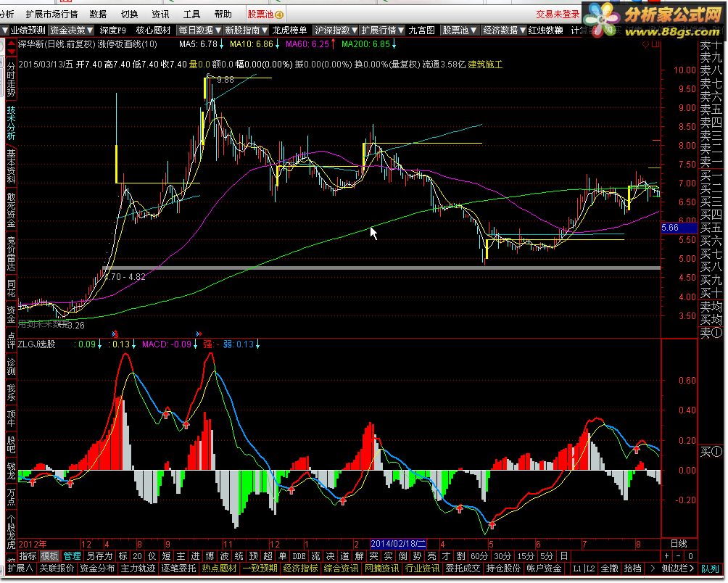Click the minus zoom button beside 日线
728x583 pixels.
[x=678, y=556]
